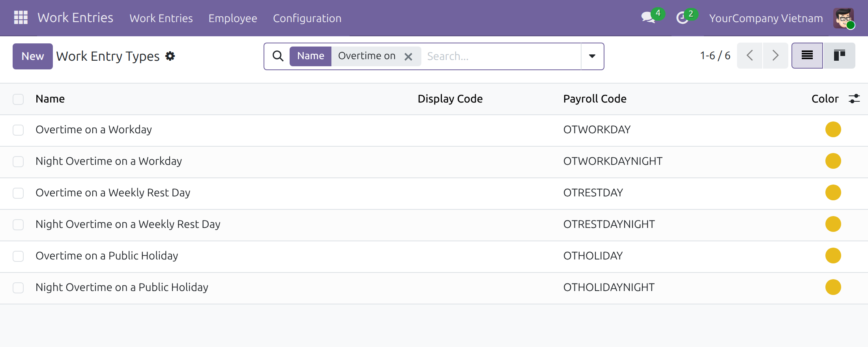This screenshot has height=347, width=868.
Task: Select the Overtime on a Workday row checkbox
Action: tap(18, 130)
